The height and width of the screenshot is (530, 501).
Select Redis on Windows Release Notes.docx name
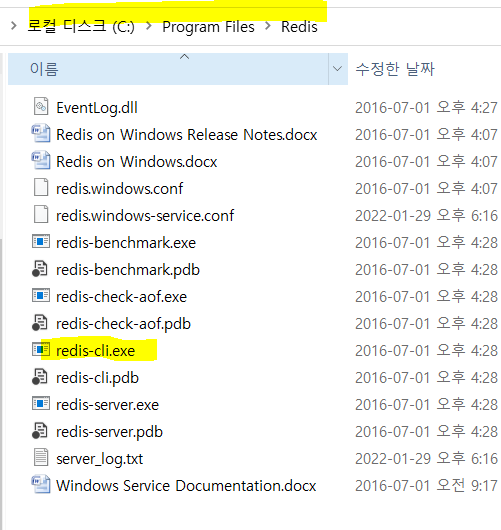coord(187,135)
